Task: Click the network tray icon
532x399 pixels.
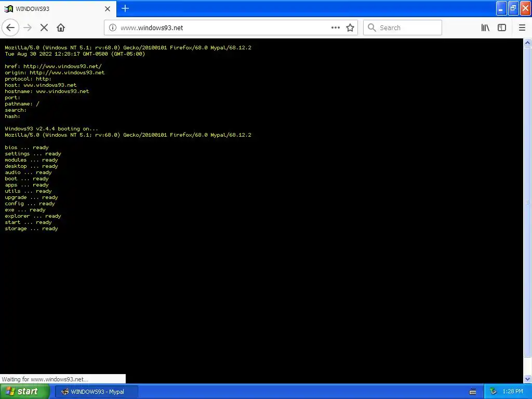Action: [494, 392]
